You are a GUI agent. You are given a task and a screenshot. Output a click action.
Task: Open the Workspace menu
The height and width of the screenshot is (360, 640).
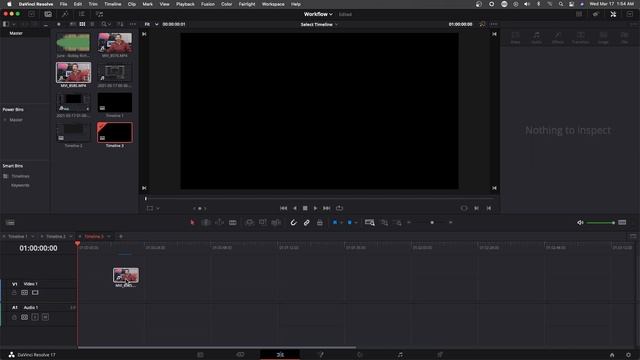tap(273, 4)
